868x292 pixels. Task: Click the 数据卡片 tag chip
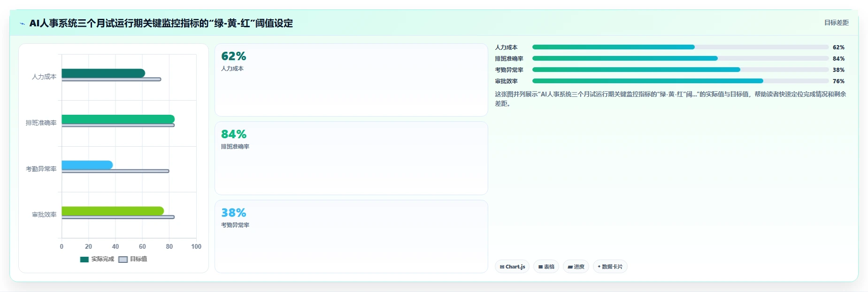pyautogui.click(x=610, y=267)
